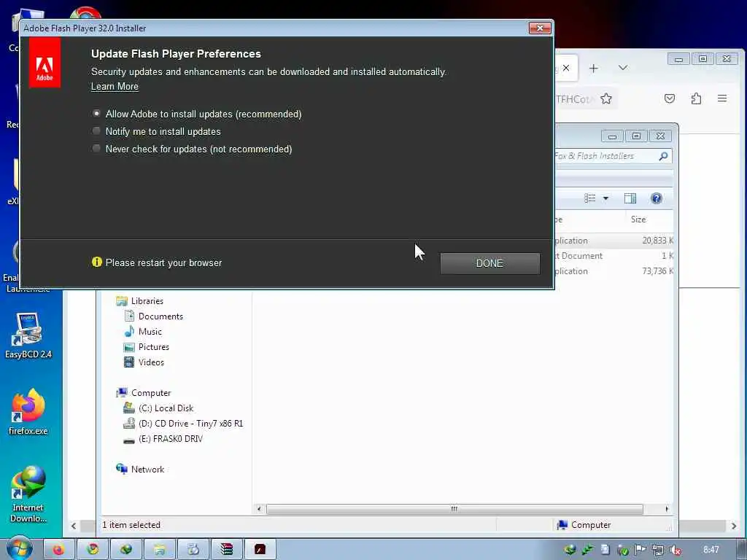Open the Documents library
Screen dimensions: 747x560
click(x=160, y=316)
